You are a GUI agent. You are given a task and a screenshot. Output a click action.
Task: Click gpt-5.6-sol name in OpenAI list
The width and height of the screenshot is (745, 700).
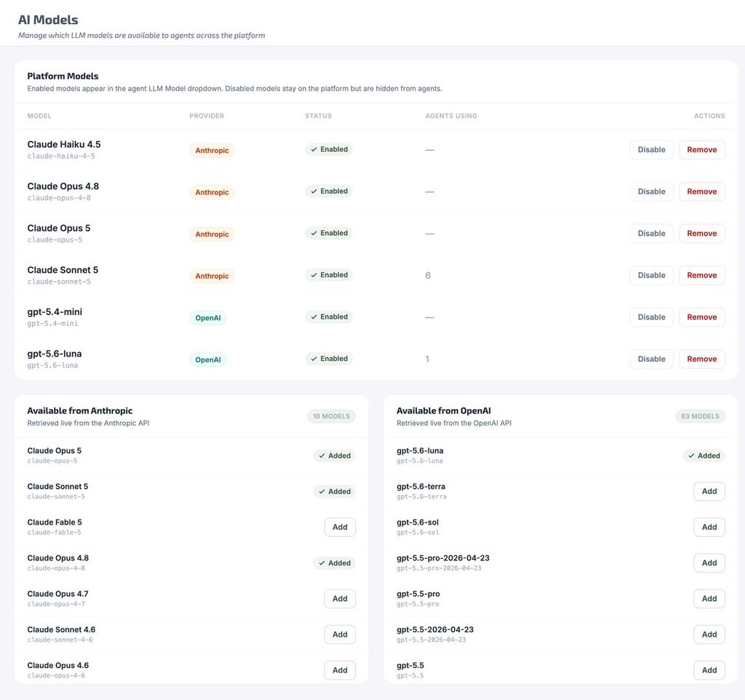pos(418,522)
